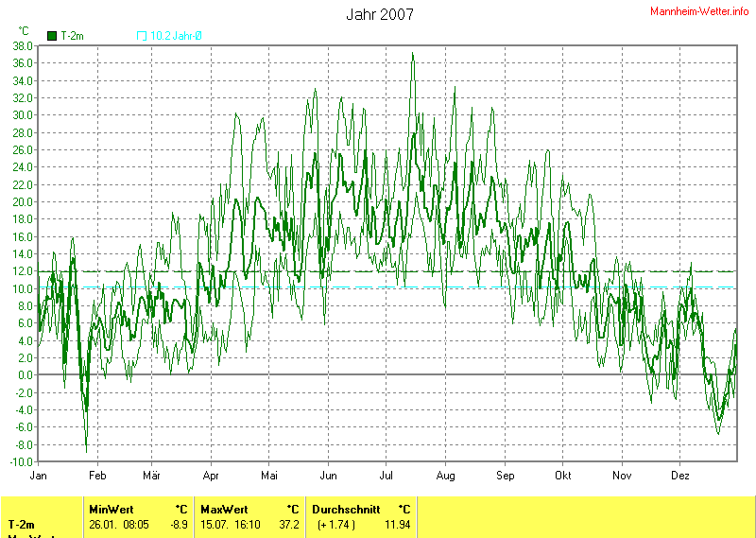
Task: Select the T-2m legend label
Action: coord(72,36)
